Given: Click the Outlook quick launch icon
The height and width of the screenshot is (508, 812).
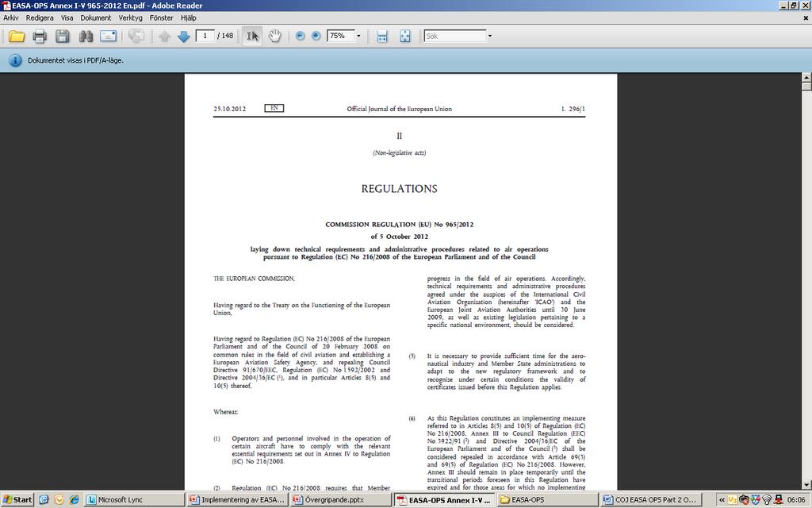Looking at the screenshot, I should click(x=59, y=500).
